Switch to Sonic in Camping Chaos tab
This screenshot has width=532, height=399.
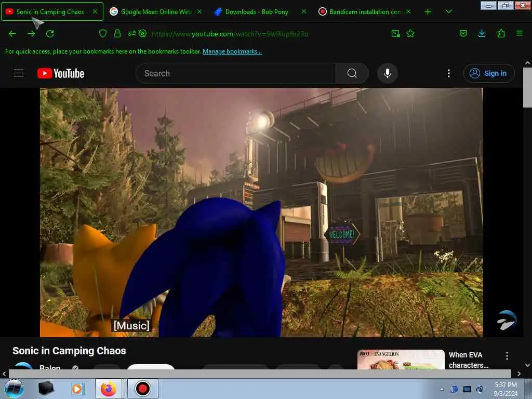[x=52, y=11]
